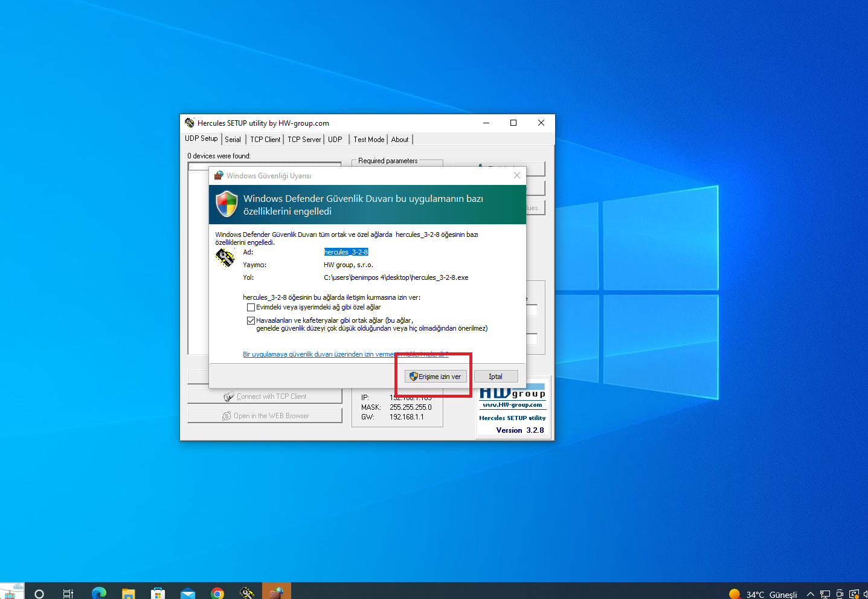This screenshot has height=599, width=868.
Task: Click the web browser icon on Open button
Action: [227, 416]
